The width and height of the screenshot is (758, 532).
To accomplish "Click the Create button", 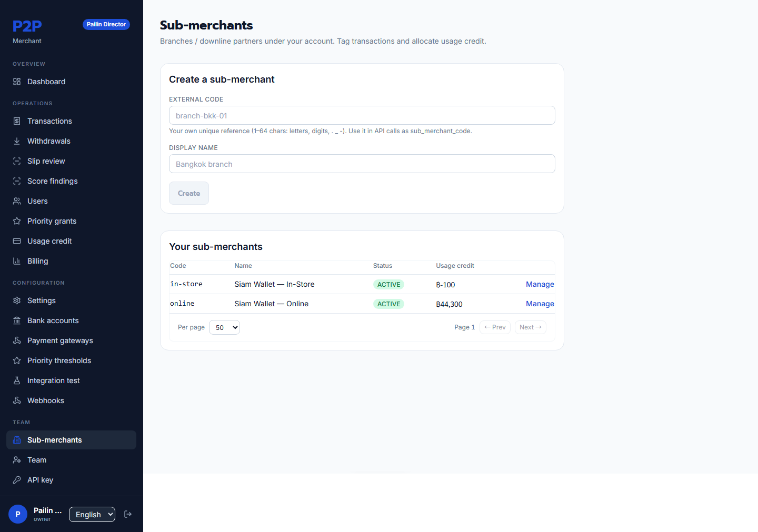I will tap(189, 193).
